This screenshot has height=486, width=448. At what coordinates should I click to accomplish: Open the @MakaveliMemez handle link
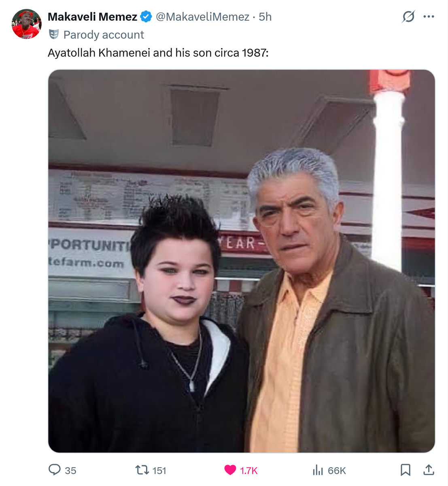tap(202, 17)
